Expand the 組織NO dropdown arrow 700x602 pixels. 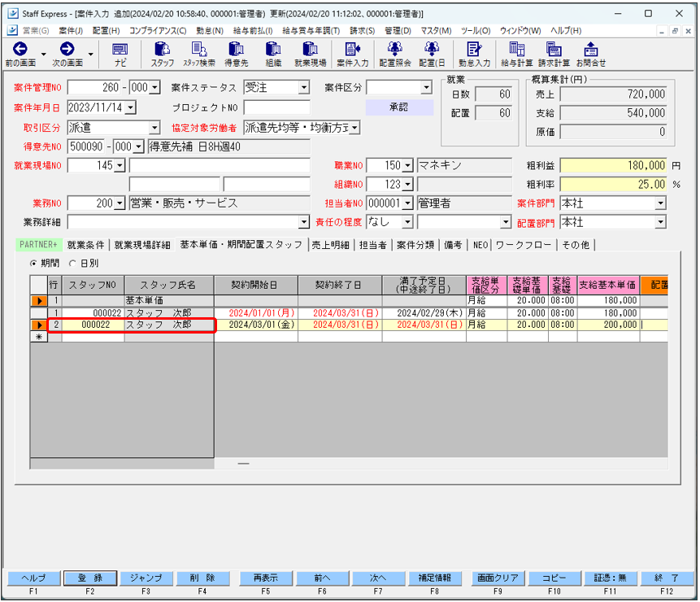click(x=408, y=185)
